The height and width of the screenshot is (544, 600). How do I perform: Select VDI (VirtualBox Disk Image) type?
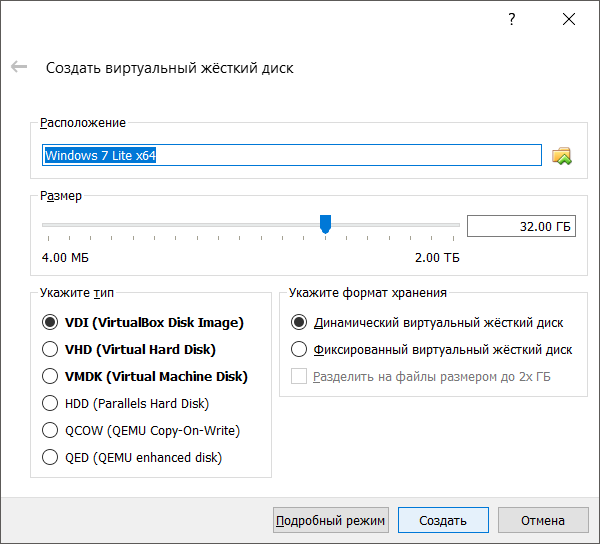[50, 323]
